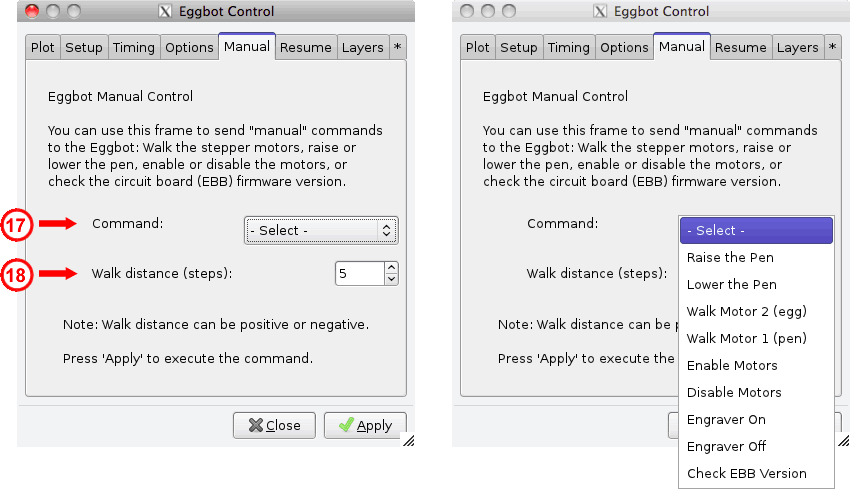
Task: Choose 'Lower the Pen' from command list
Action: (x=731, y=284)
